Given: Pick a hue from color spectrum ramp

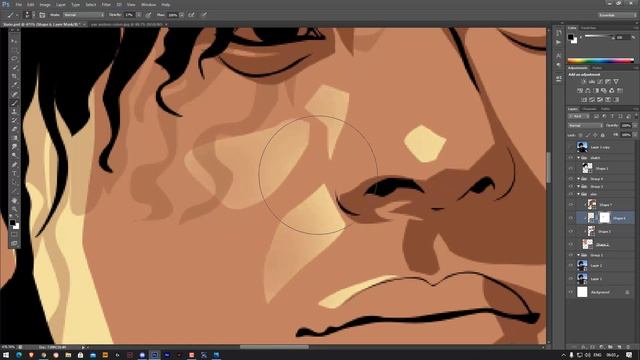Looking at the screenshot, I should (x=600, y=60).
